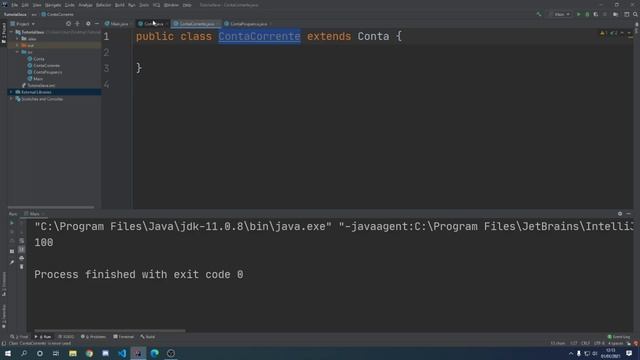Open the Windows Start button

click(x=8, y=353)
